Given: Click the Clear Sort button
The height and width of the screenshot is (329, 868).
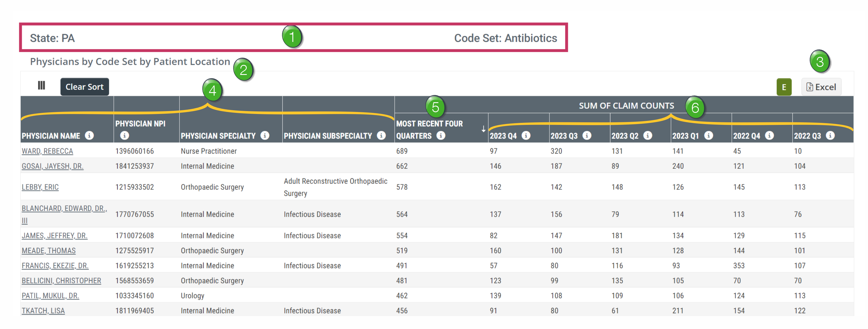Looking at the screenshot, I should click(84, 87).
